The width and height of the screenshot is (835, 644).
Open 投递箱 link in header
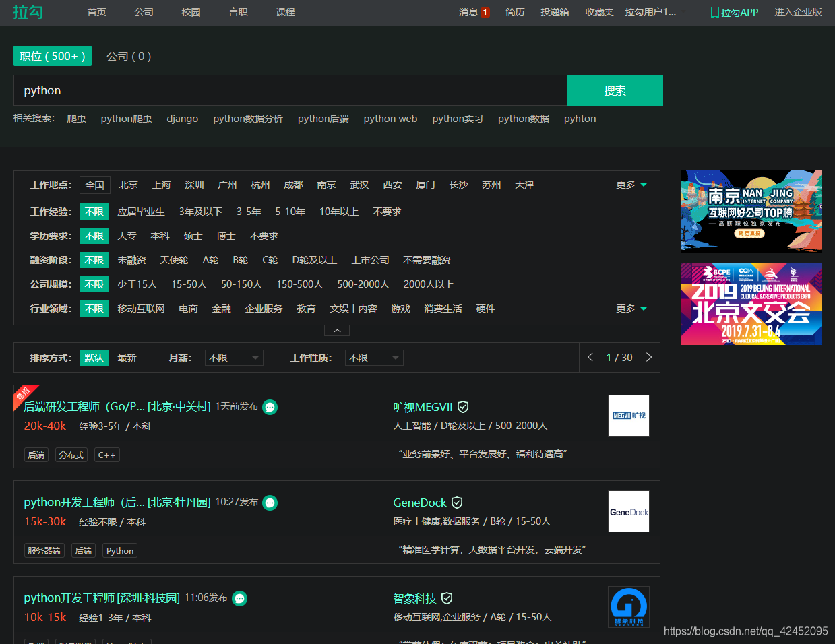pos(555,12)
